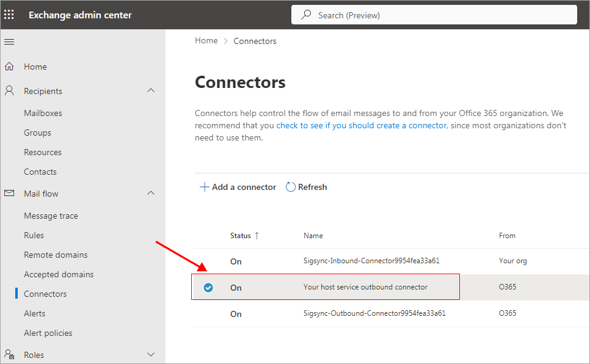
Task: Open the Sigsync-Inbound-Connector9954fea33a61 row
Action: pyautogui.click(x=371, y=261)
